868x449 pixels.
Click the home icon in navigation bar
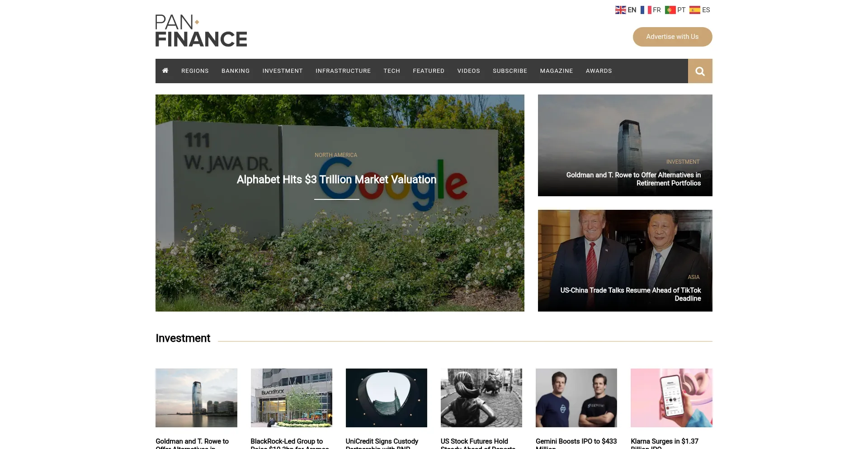[x=165, y=71]
